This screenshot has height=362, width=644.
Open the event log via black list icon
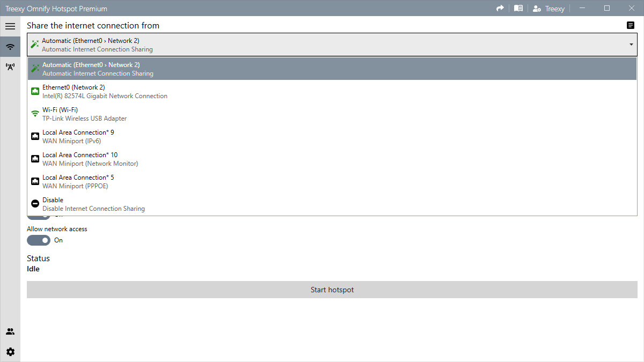pos(631,25)
